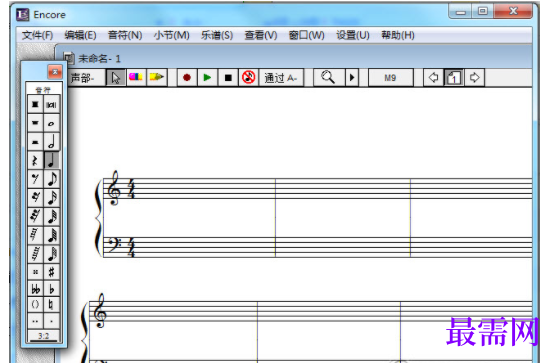Open the 声部- voice selector
The image size is (558, 363).
(x=87, y=78)
